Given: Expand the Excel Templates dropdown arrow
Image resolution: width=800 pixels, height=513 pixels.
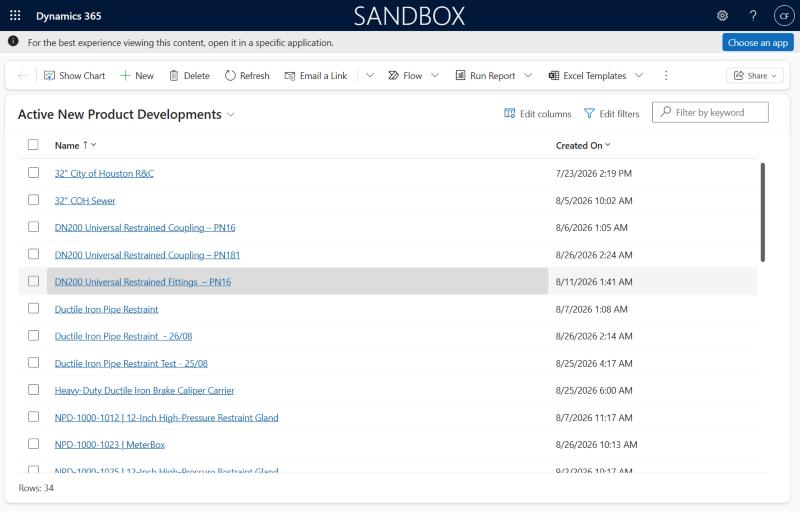Looking at the screenshot, I should (639, 76).
